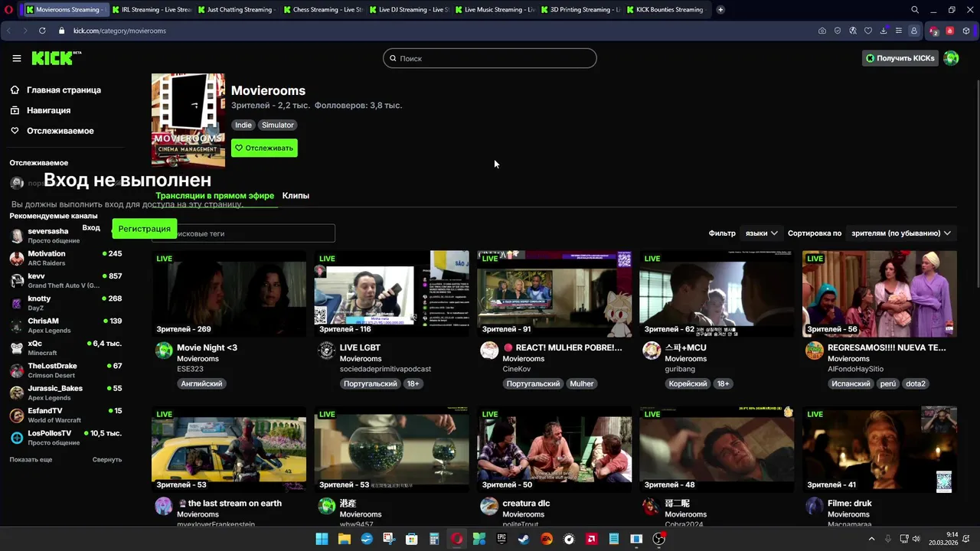The image size is (980, 551).
Task: Open the user profile avatar menu
Action: click(951, 58)
